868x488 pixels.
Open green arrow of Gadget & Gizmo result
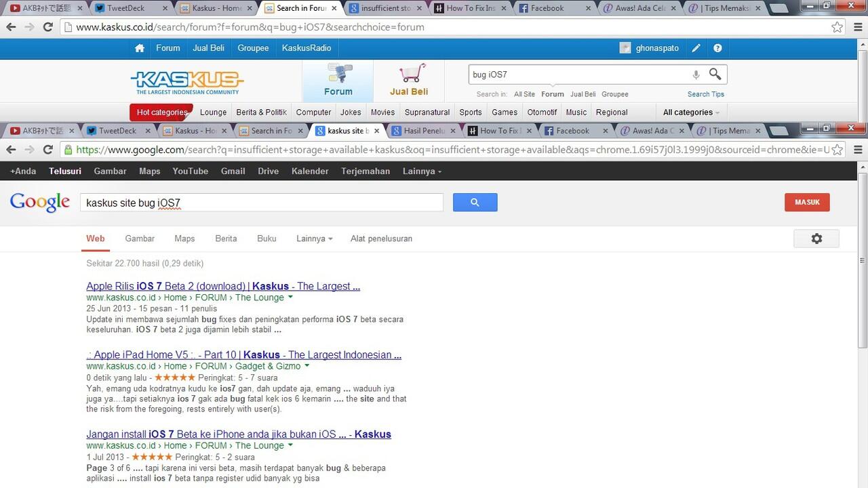coord(307,366)
